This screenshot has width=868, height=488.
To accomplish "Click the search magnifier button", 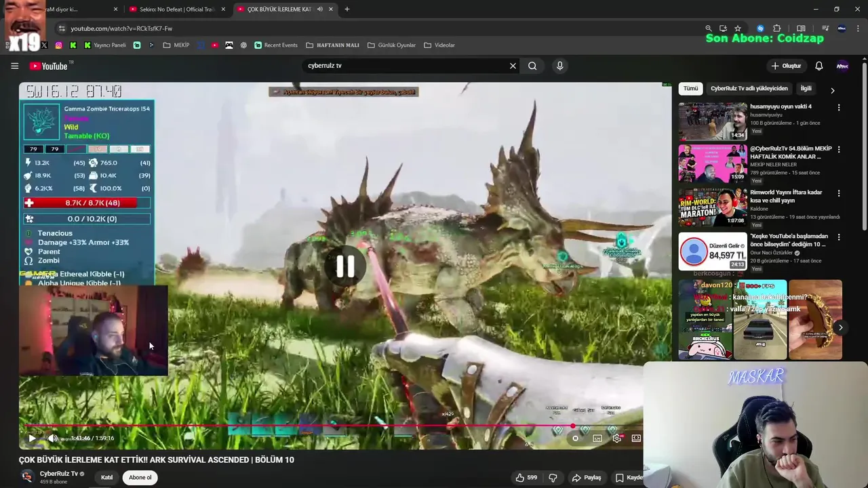I will [x=532, y=66].
